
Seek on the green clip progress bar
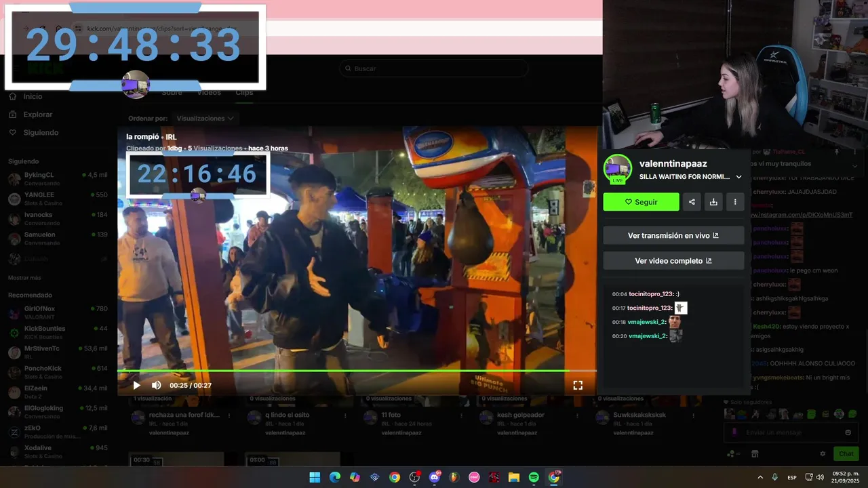pyautogui.click(x=357, y=371)
